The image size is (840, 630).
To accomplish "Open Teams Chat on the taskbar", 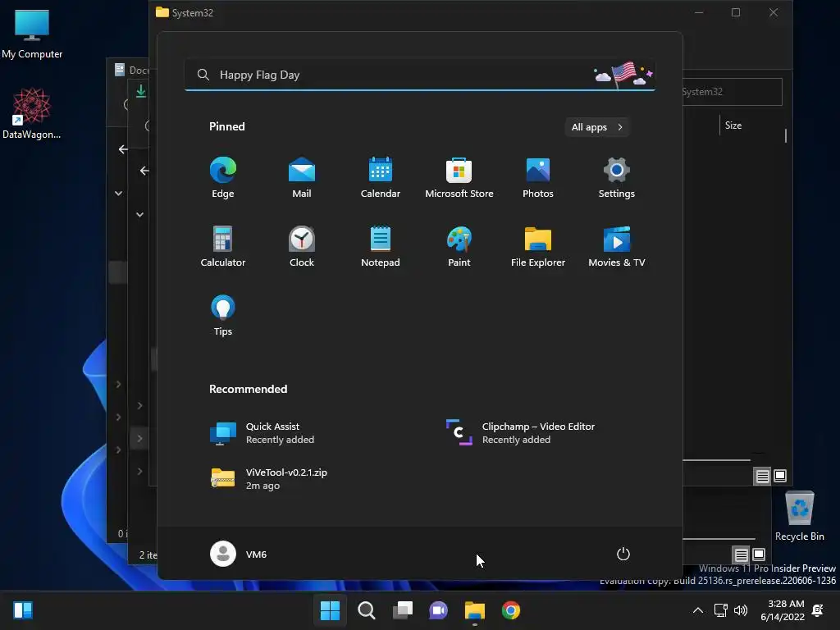I will pos(438,610).
